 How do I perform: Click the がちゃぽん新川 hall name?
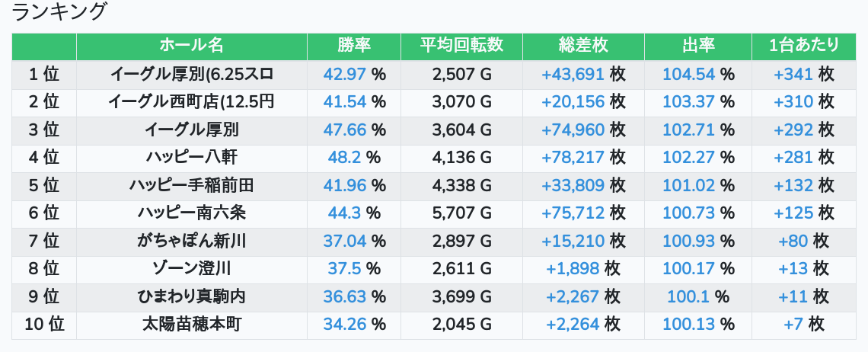[x=191, y=242]
